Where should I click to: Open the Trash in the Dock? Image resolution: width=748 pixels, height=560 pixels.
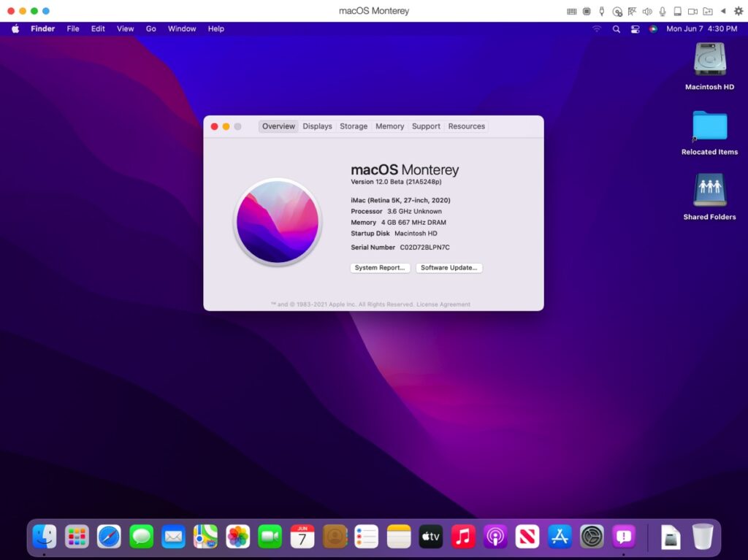(702, 537)
